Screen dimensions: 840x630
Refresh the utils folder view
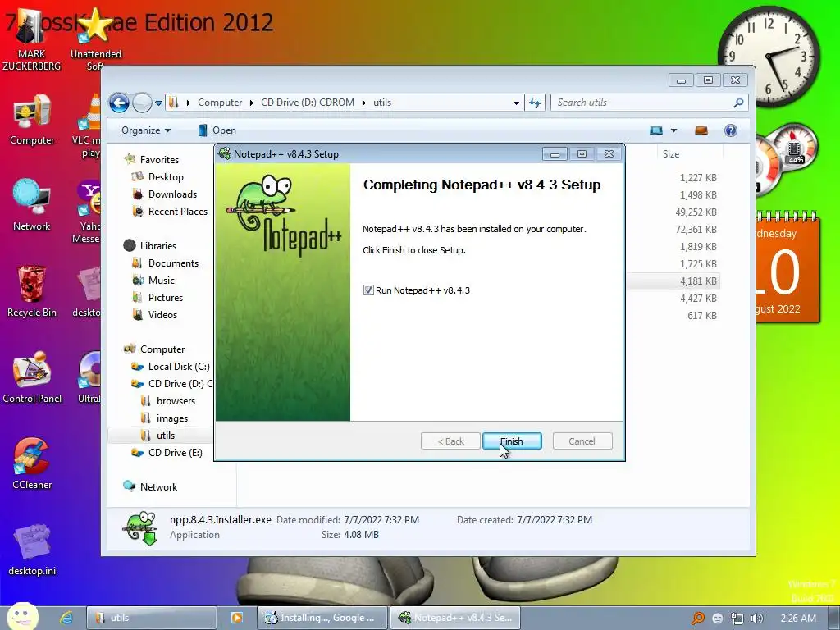point(535,103)
